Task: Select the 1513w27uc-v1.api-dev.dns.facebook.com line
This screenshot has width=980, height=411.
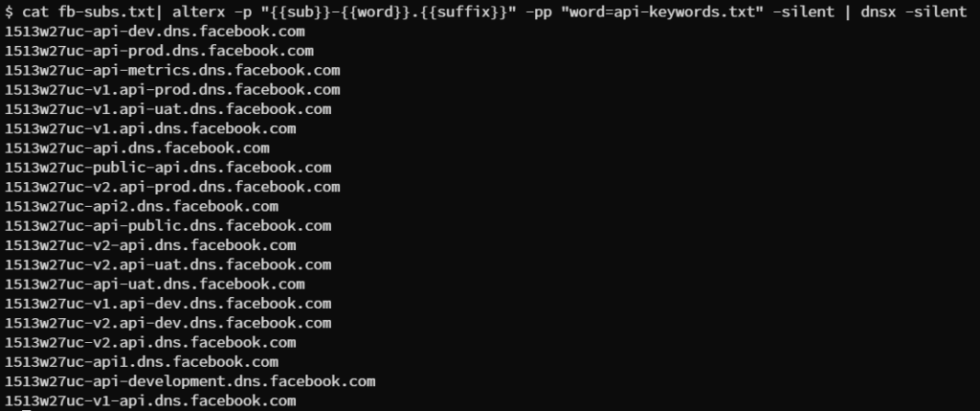Action: (x=168, y=304)
